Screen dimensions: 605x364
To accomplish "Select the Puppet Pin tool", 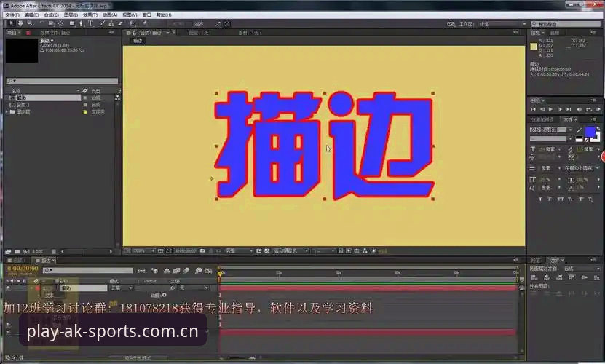I will (145, 23).
